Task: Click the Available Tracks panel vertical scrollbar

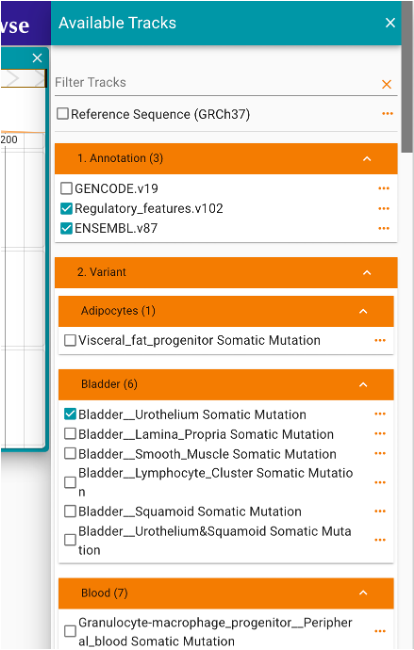Action: pos(408,77)
